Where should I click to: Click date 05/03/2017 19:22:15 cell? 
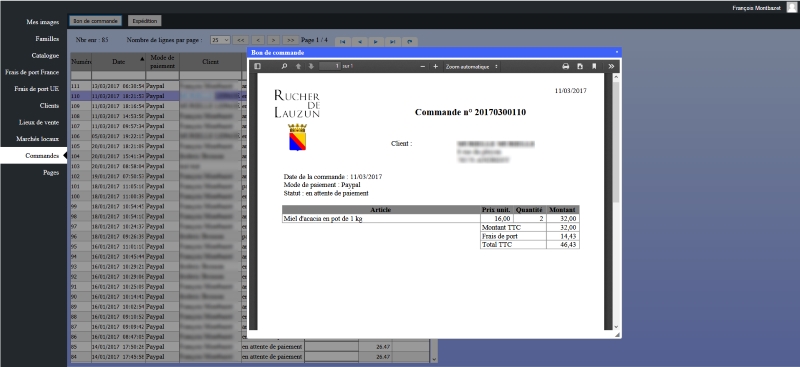click(x=118, y=136)
